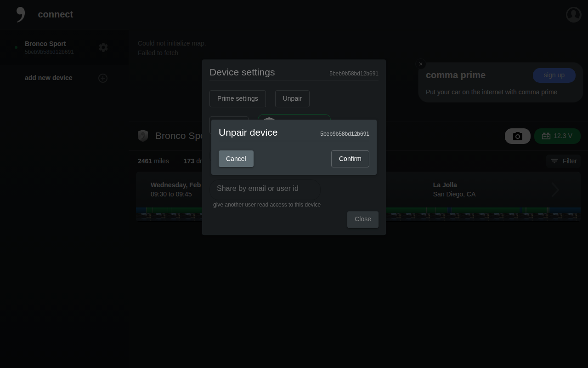Click device ID in Unpair device header
The height and width of the screenshot is (368, 588).
[x=345, y=134]
